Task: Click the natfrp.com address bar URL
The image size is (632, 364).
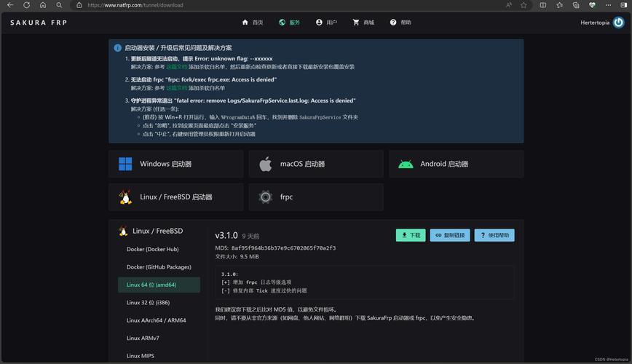Action: 135,5
